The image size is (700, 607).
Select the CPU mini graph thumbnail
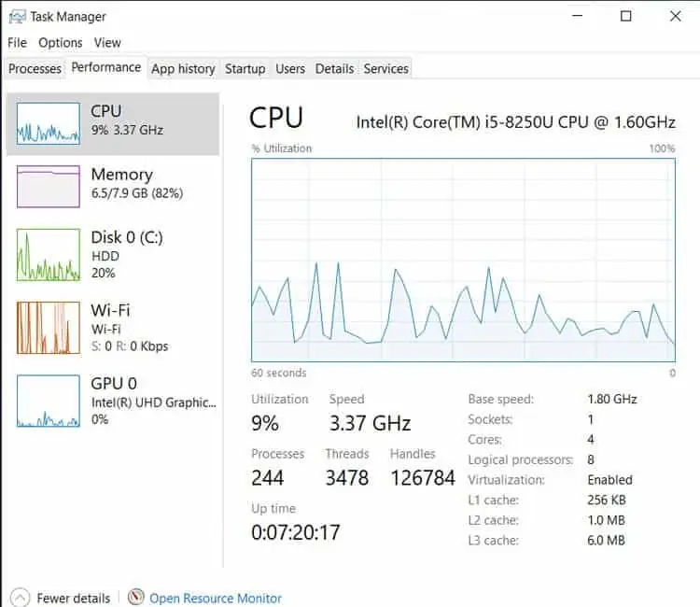coord(48,122)
